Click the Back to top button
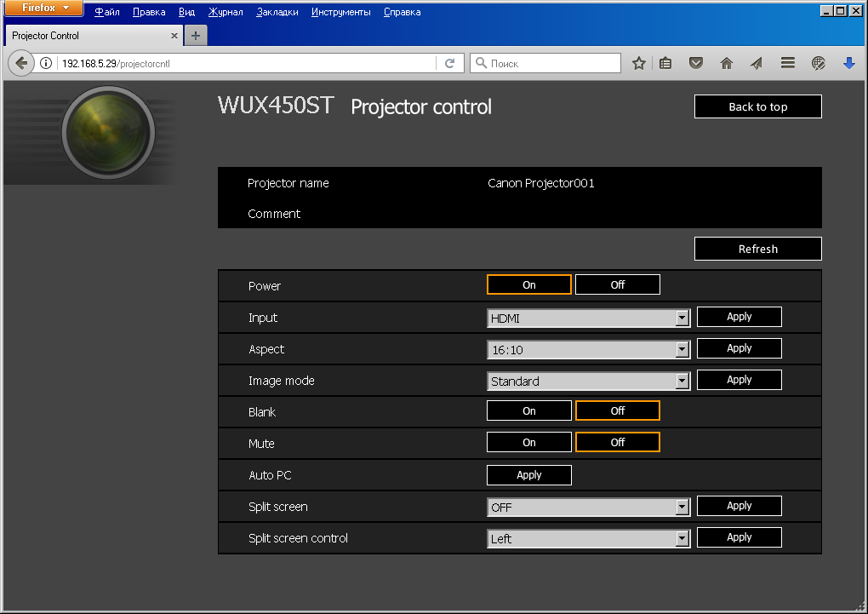This screenshot has height=614, width=868. pos(758,106)
